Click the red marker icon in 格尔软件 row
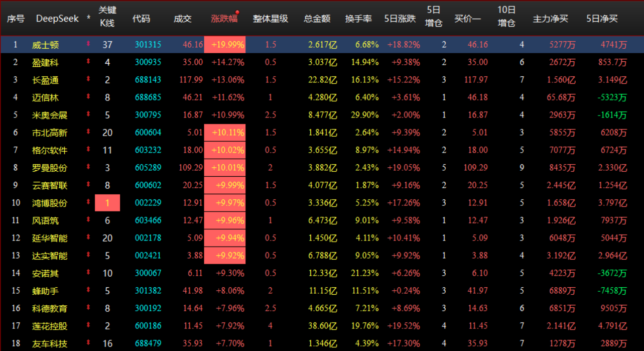 [88, 150]
